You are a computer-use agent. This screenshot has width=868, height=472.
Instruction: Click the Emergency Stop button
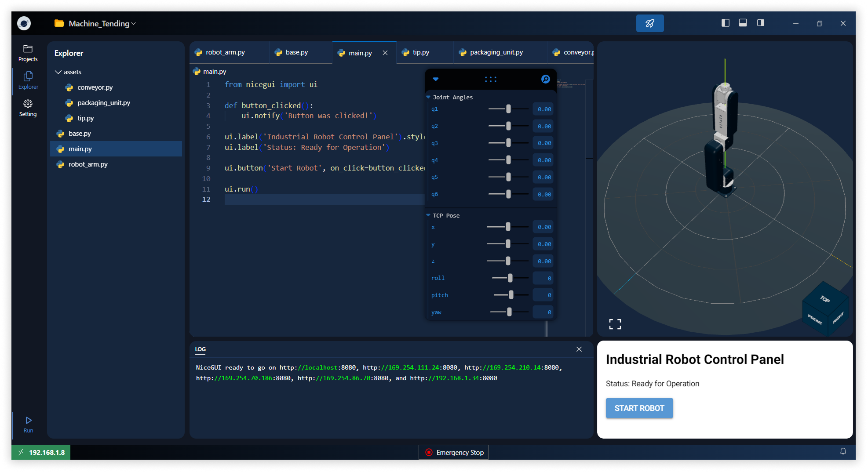coord(453,452)
